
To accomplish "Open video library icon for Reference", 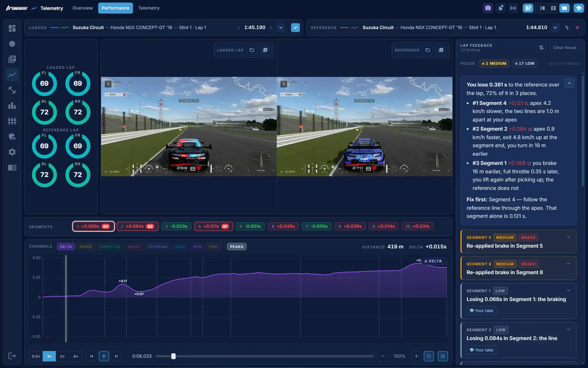I will [x=441, y=50].
